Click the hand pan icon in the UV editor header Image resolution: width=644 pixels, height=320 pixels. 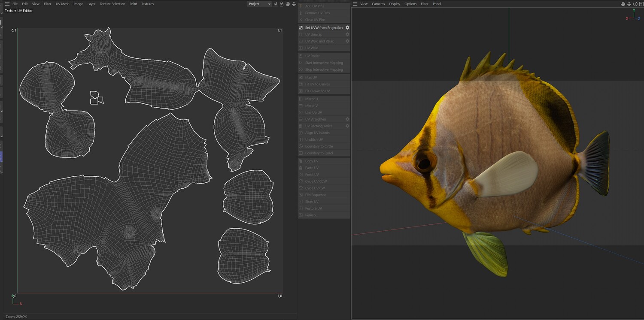[288, 4]
